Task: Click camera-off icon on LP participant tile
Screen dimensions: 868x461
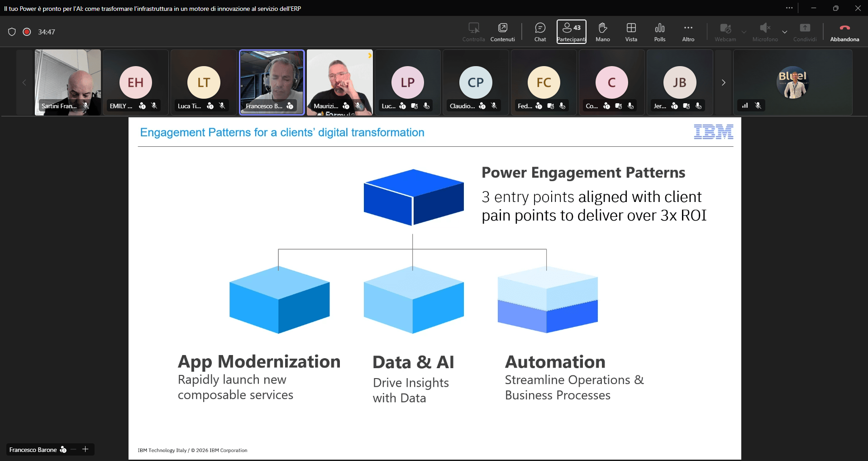Action: click(415, 106)
